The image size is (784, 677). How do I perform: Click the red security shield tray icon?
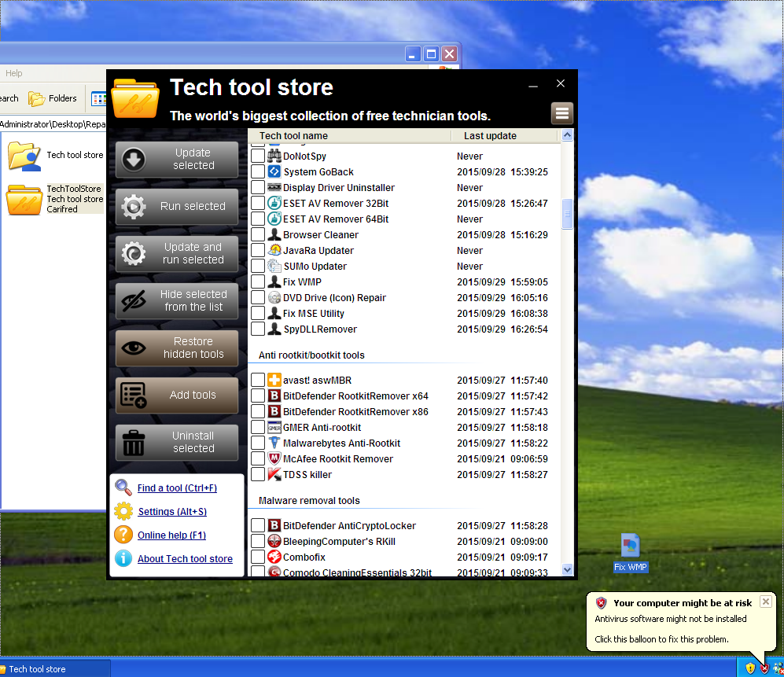click(x=764, y=668)
